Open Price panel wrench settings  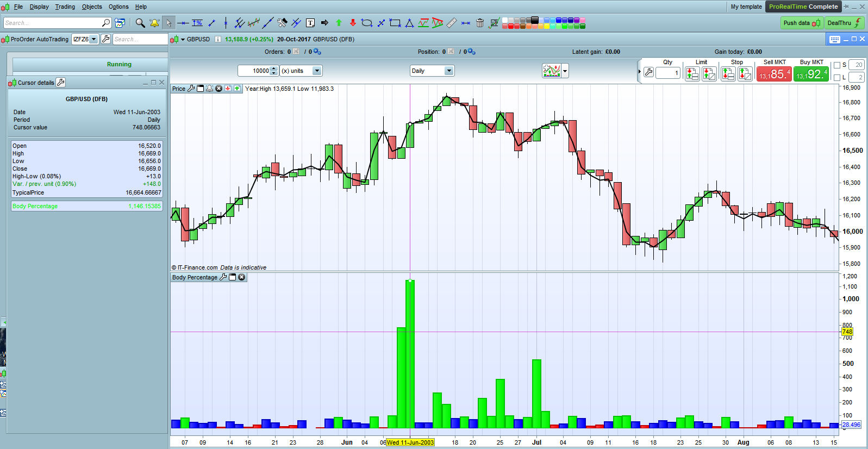[191, 89]
